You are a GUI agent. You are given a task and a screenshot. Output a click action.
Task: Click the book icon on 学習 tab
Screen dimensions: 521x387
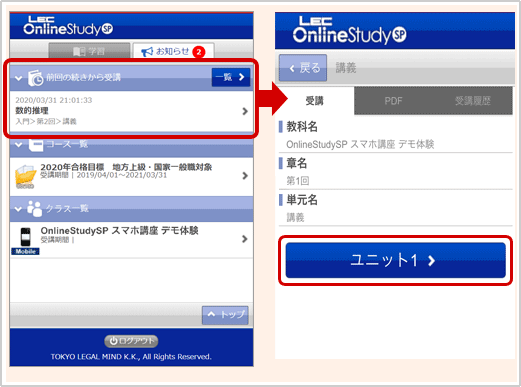[x=79, y=51]
